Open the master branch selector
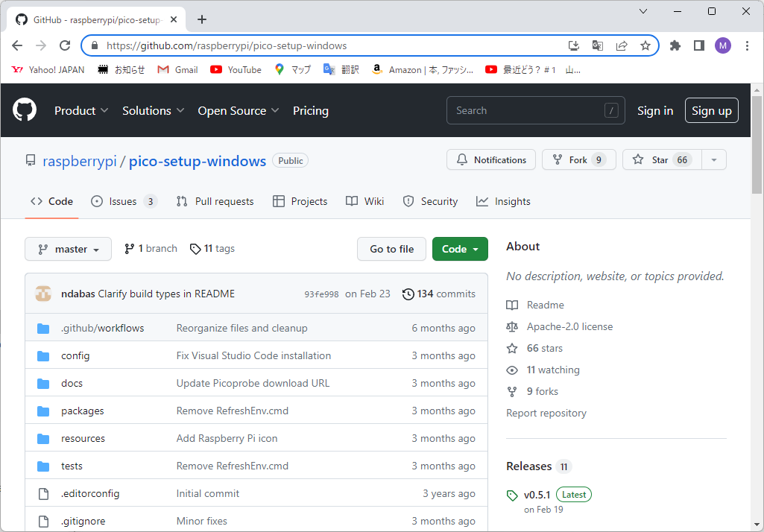This screenshot has width=764, height=532. tap(69, 249)
